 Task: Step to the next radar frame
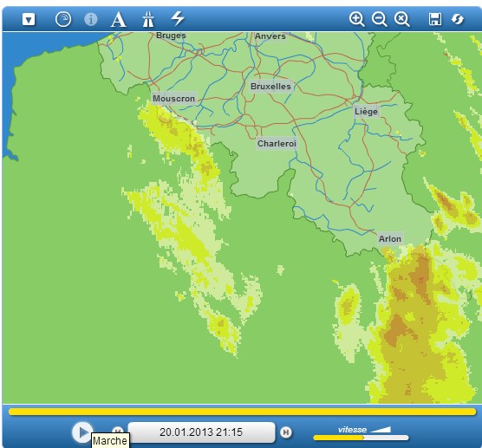pyautogui.click(x=286, y=432)
